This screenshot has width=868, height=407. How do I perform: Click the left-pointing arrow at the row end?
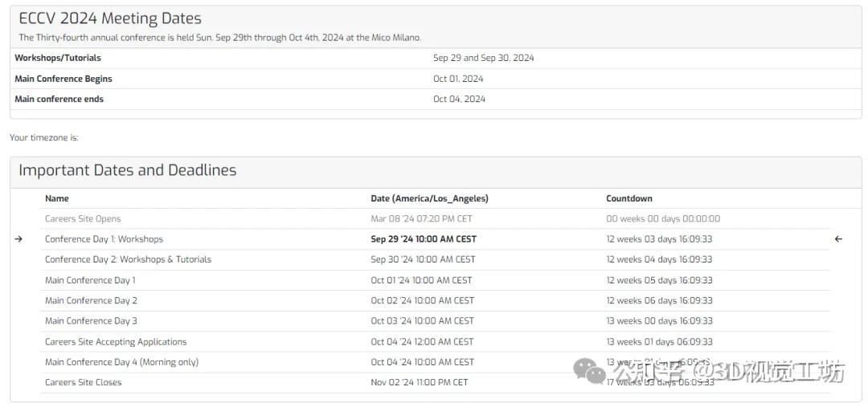(838, 239)
